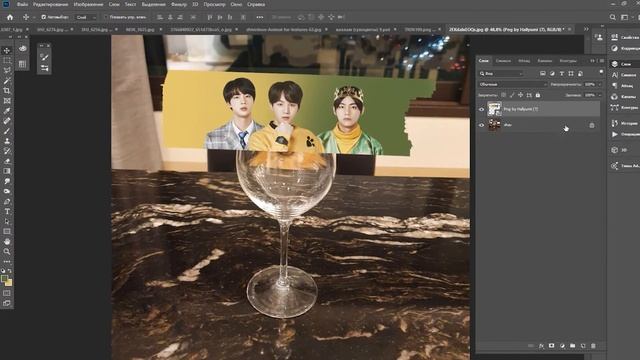Open the blending mode dropdown

512,84
